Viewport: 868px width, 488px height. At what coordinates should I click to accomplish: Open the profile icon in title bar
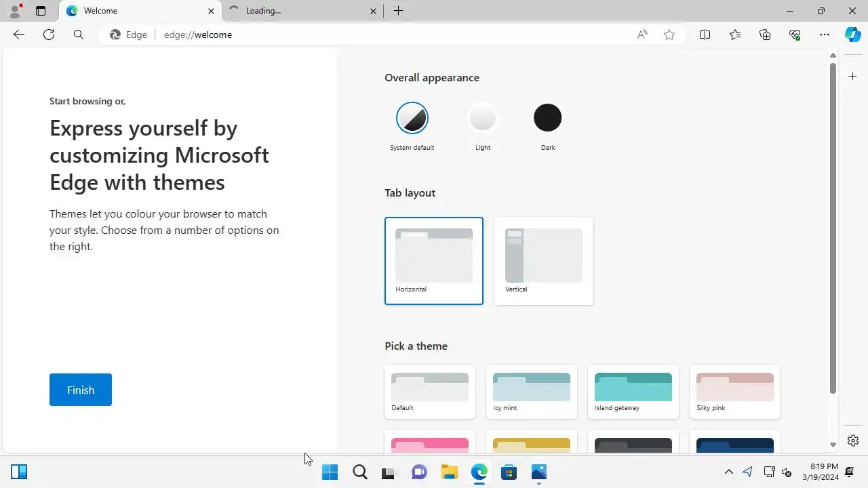tap(15, 11)
